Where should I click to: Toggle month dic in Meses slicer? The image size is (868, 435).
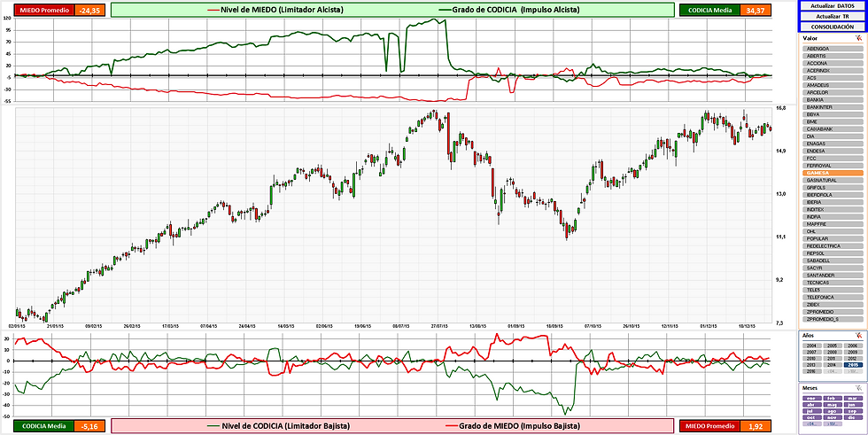(853, 417)
